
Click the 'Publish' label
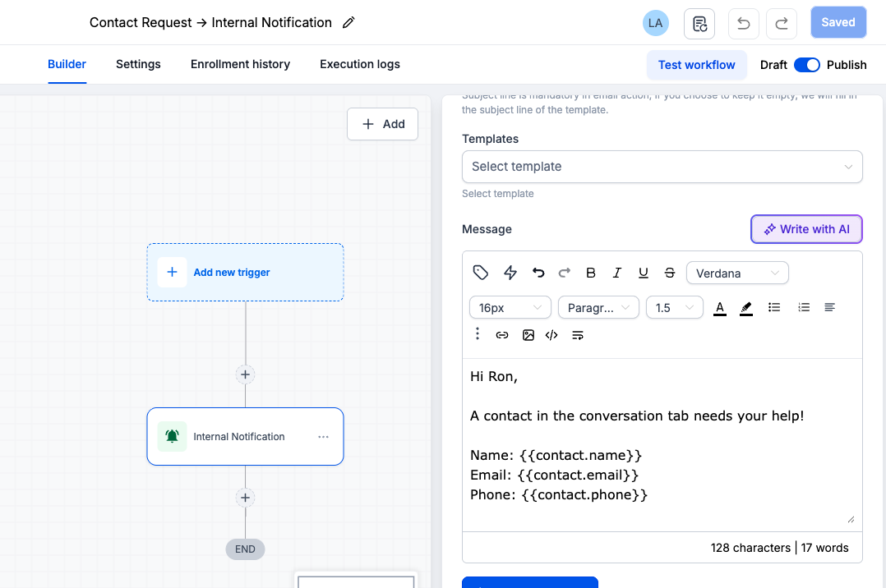pos(847,65)
